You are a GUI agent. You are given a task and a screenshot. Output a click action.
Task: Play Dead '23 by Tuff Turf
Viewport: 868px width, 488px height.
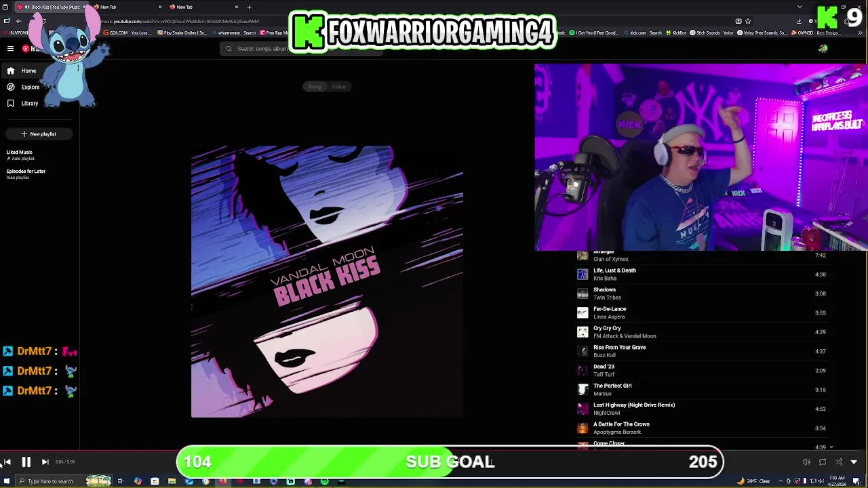[x=702, y=370]
